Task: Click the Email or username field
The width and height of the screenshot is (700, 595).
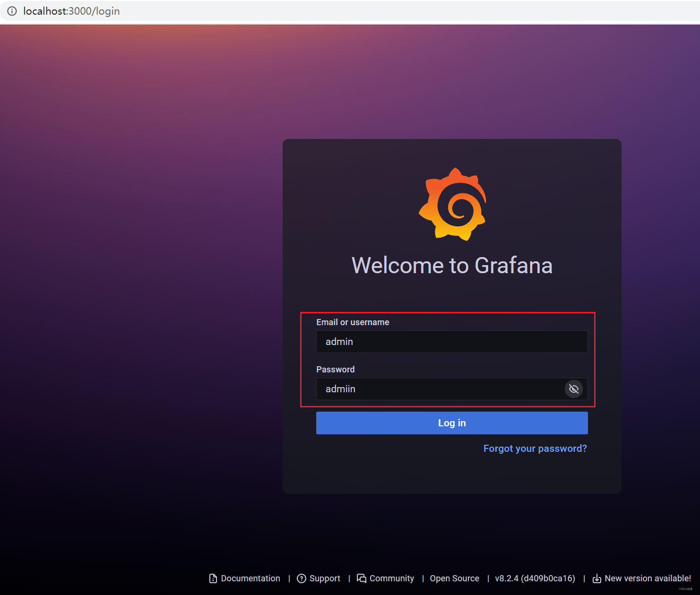Action: pos(452,342)
